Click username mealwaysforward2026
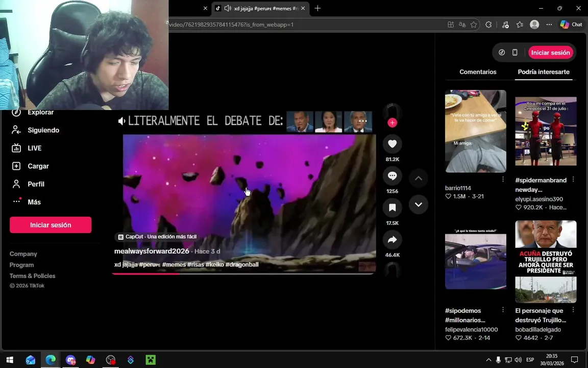Viewport: 588px width, 368px height. pos(152,251)
